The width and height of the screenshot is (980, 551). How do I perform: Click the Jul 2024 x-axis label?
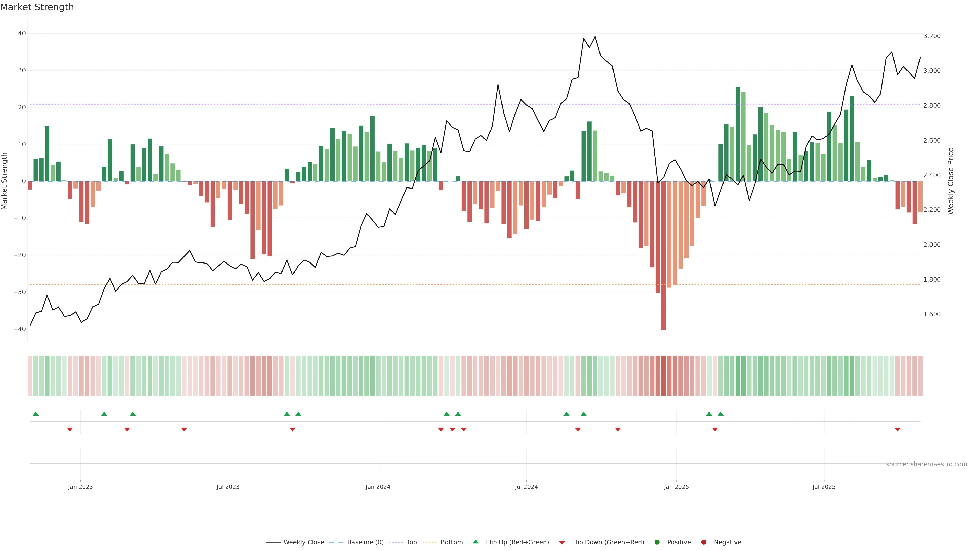526,487
